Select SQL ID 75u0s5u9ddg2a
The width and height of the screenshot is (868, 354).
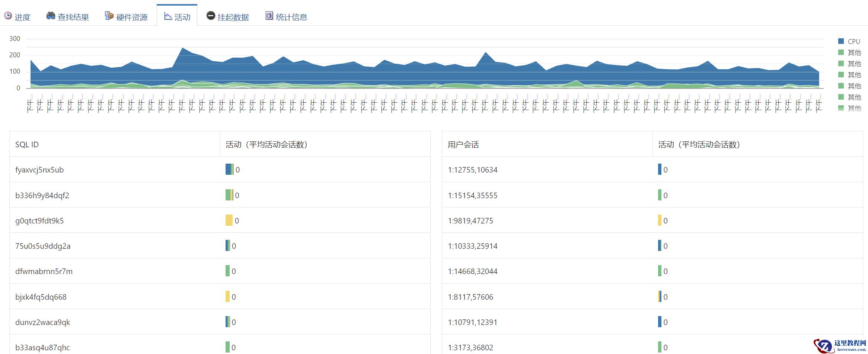43,246
